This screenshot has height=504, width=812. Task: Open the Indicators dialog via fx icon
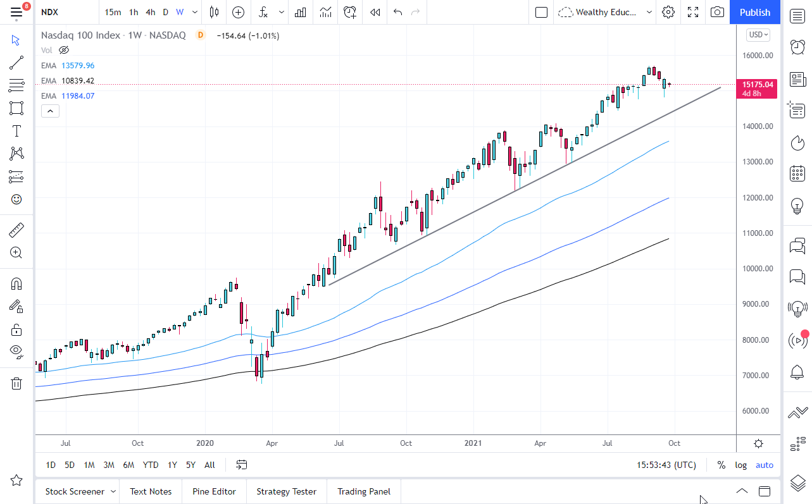pyautogui.click(x=262, y=12)
